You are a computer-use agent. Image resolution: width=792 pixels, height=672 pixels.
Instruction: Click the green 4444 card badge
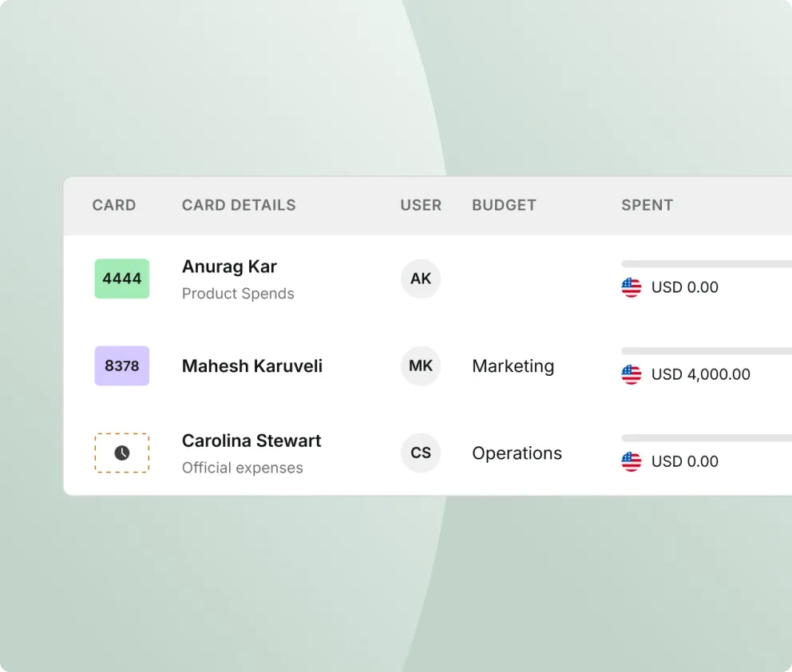pos(121,279)
